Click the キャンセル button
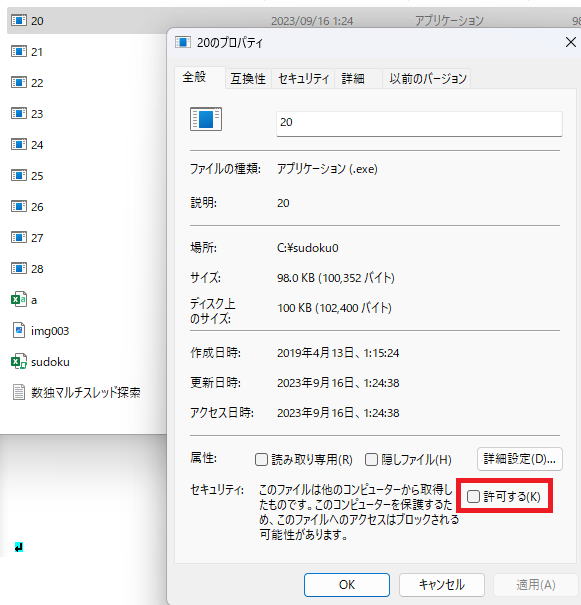581x605 pixels. [442, 585]
